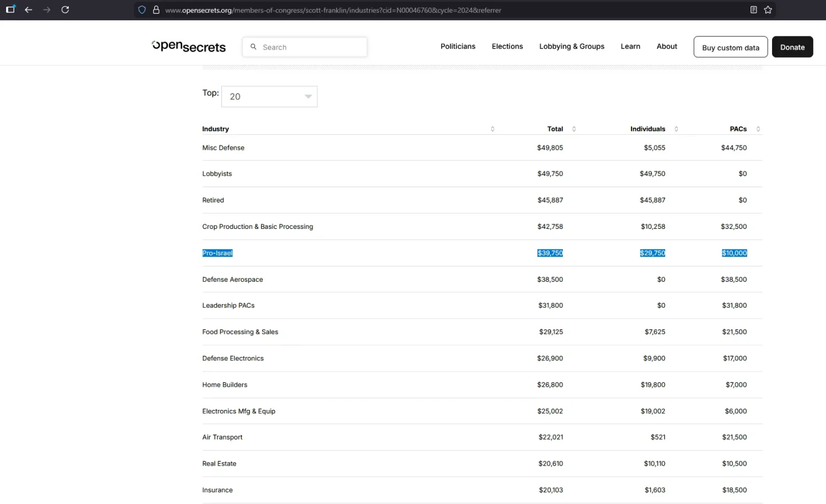Click the padlock site security icon
This screenshot has height=504, width=826.
click(156, 10)
